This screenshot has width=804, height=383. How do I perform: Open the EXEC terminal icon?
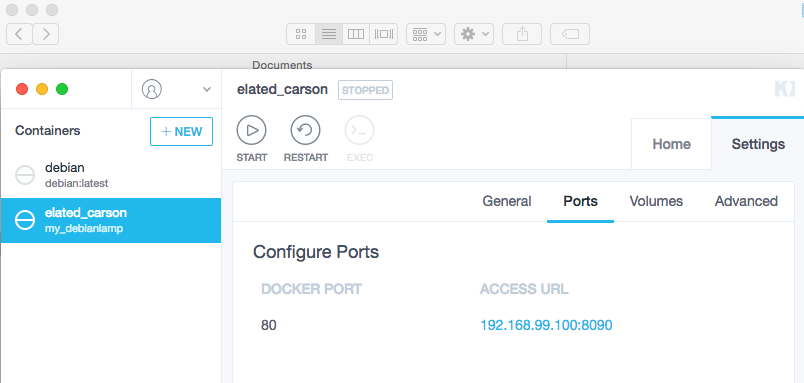(359, 131)
